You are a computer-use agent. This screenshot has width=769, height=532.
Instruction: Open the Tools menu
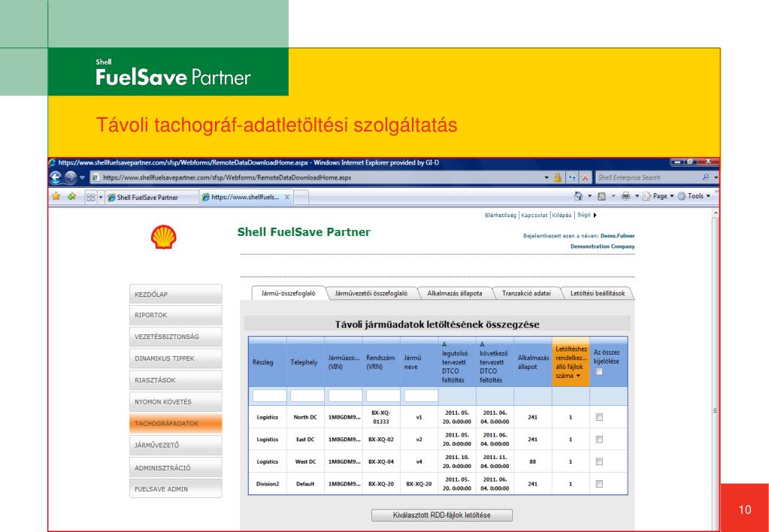pyautogui.click(x=695, y=196)
